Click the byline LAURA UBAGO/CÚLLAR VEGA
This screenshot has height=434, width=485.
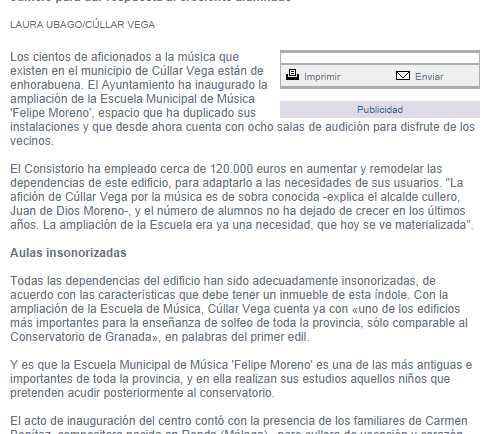[x=83, y=25]
